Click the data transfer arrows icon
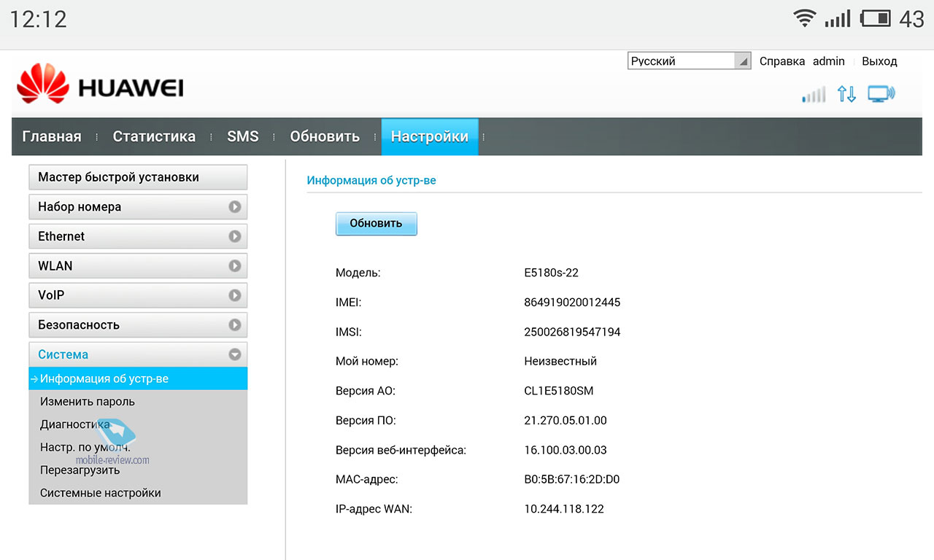 (x=846, y=94)
